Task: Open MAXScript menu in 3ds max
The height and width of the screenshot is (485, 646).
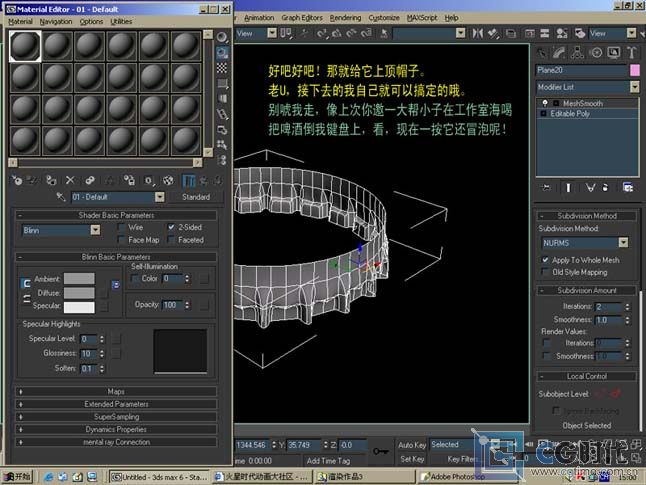Action: coord(422,18)
